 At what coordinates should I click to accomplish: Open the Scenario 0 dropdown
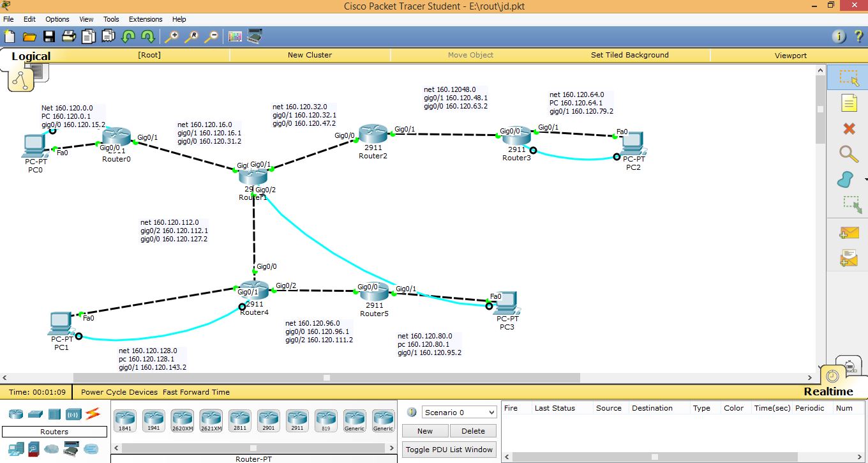click(x=459, y=413)
